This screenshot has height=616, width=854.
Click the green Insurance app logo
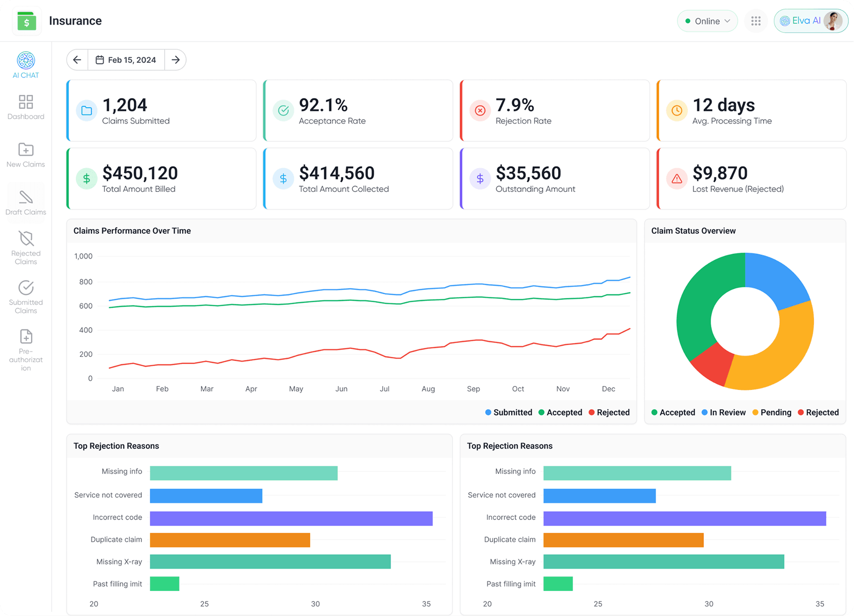pyautogui.click(x=27, y=21)
